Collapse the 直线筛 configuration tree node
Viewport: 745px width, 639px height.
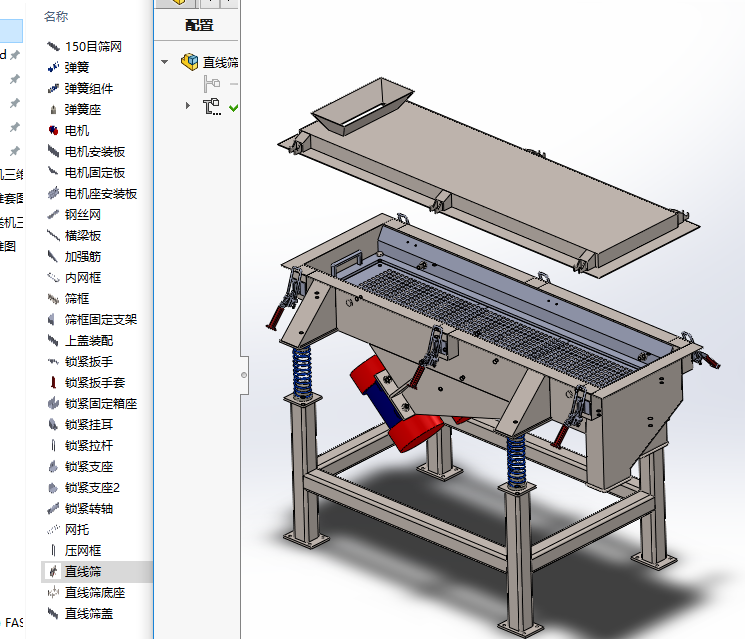pos(164,62)
